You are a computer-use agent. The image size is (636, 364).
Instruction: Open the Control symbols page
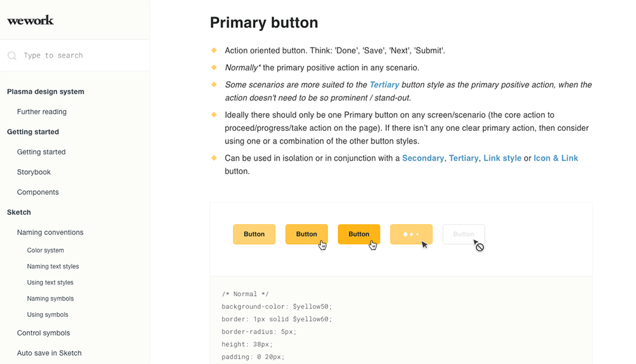[43, 333]
